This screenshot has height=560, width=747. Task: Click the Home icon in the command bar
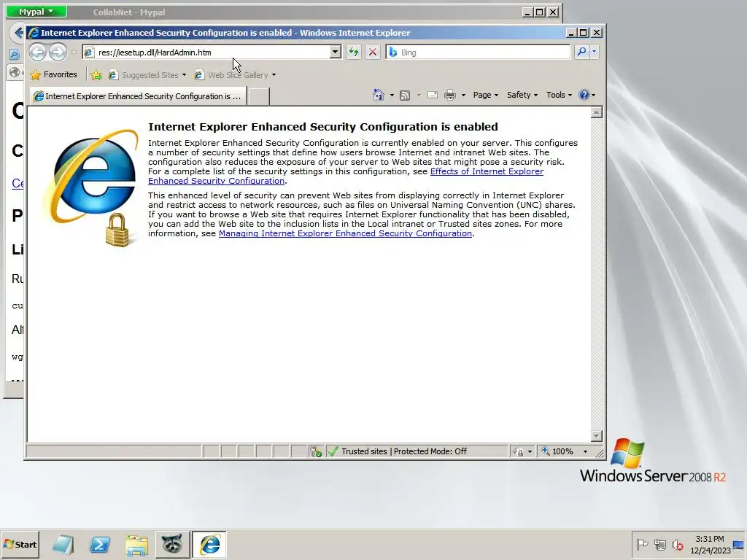pyautogui.click(x=379, y=95)
